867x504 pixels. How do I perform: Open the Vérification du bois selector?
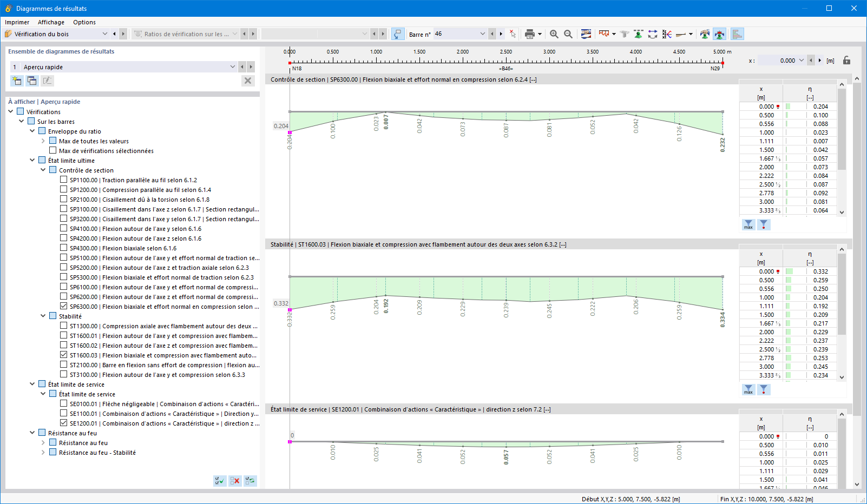[x=56, y=34]
